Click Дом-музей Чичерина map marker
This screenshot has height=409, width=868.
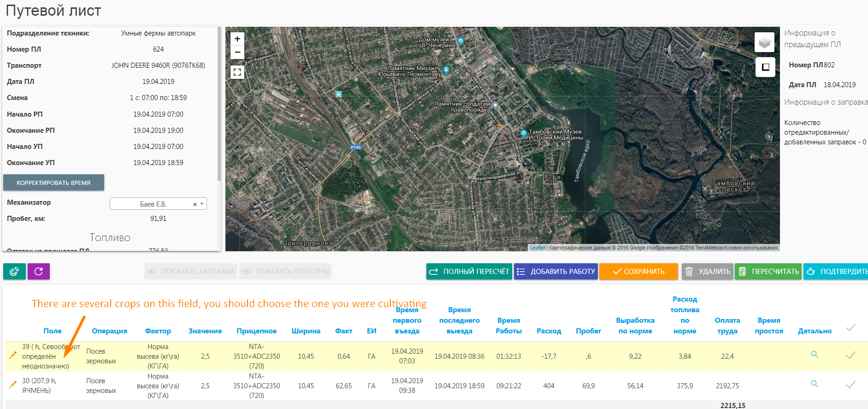point(461,41)
